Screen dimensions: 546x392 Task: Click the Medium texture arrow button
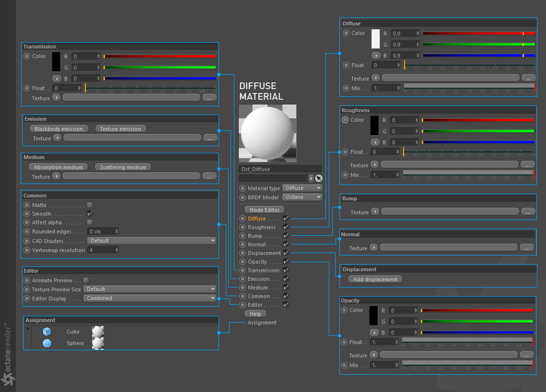click(57, 176)
